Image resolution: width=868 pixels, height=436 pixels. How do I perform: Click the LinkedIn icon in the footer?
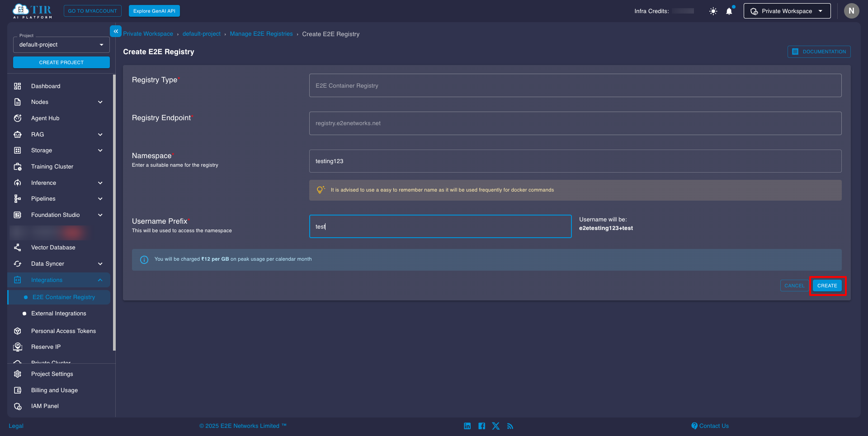467,426
